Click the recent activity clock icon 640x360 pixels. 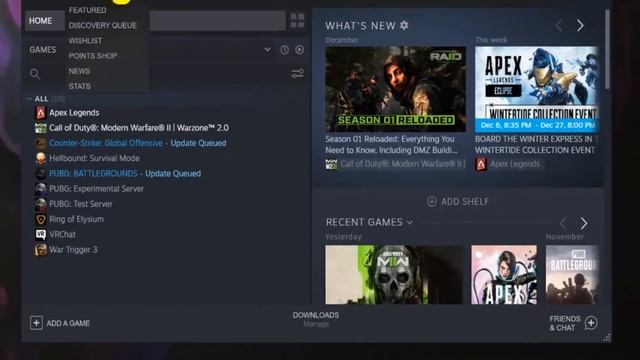284,50
